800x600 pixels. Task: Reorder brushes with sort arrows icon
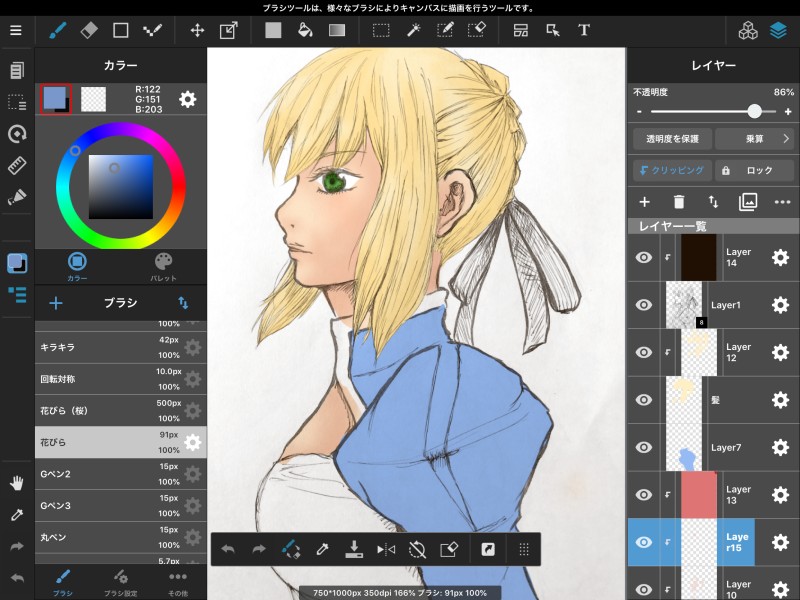(183, 303)
